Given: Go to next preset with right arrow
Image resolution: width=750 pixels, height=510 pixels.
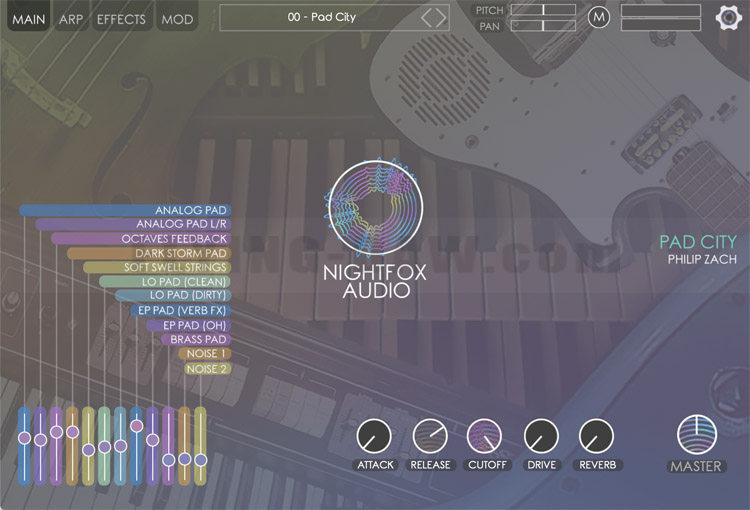Looking at the screenshot, I should [441, 18].
